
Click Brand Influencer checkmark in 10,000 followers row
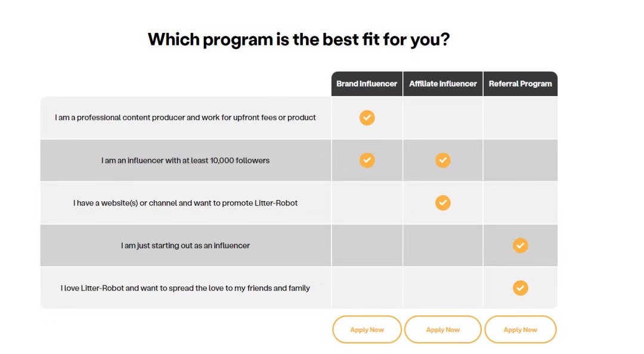(x=367, y=160)
